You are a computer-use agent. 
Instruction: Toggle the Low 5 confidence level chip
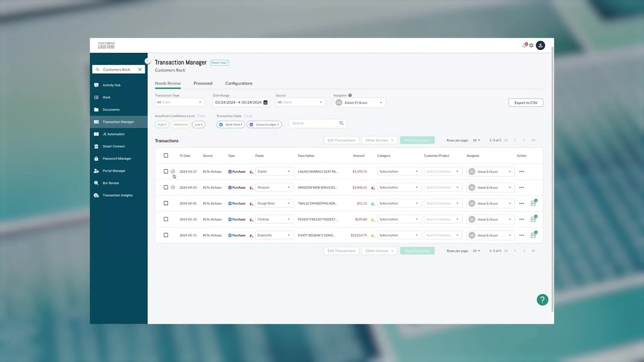pos(199,125)
